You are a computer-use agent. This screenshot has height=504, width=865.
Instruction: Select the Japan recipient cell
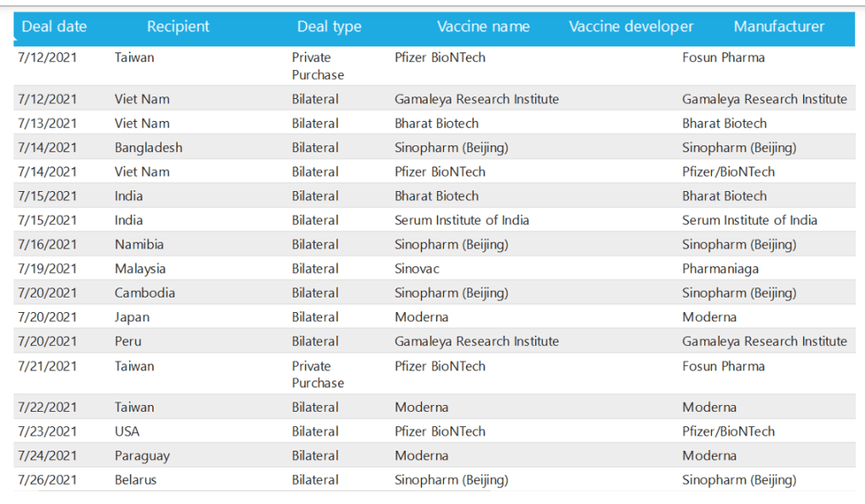[x=132, y=317]
